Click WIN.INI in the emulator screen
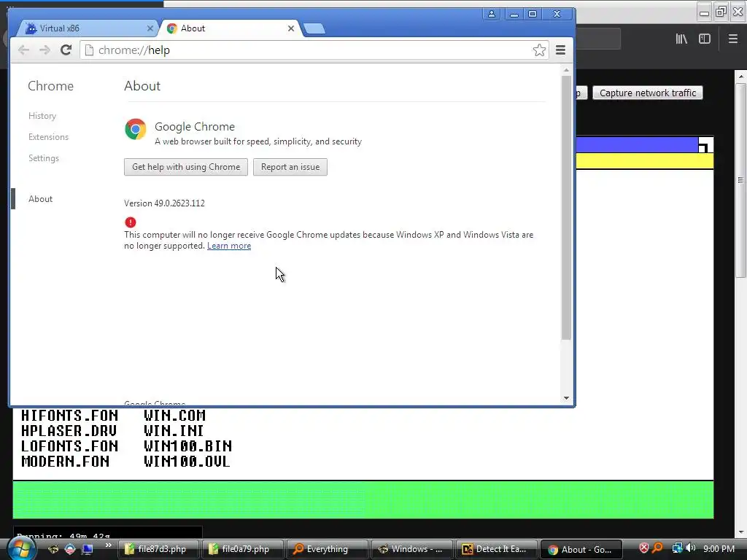747x560 pixels. 174,430
